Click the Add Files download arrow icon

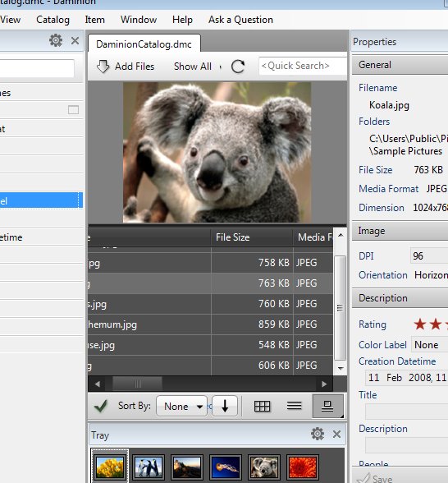point(103,67)
